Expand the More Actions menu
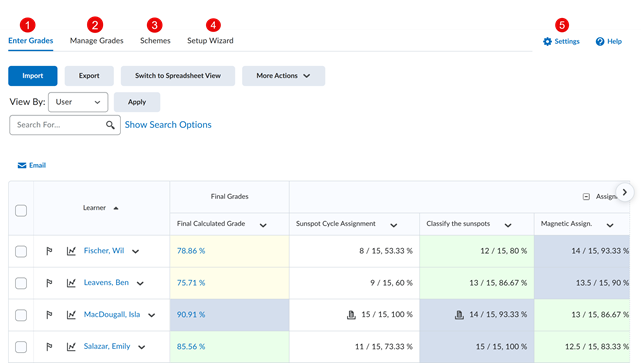The image size is (641, 363). (x=283, y=76)
